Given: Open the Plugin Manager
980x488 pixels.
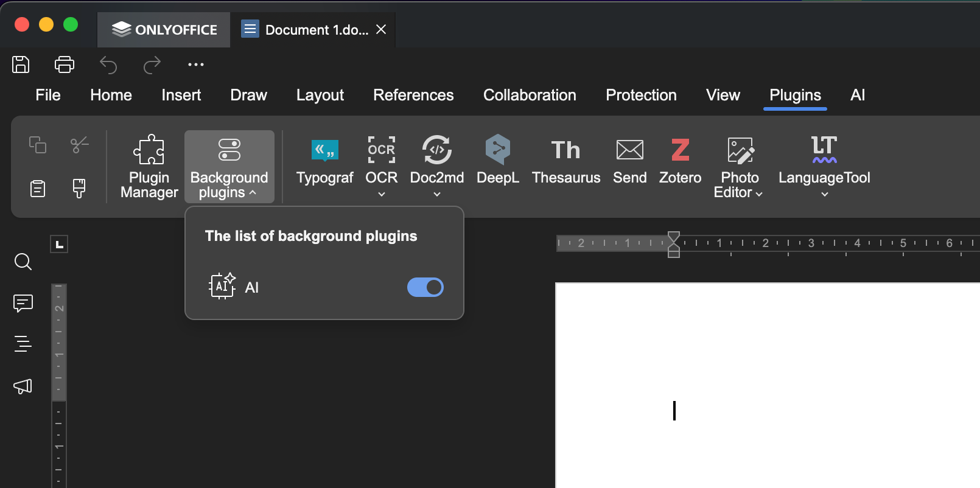Looking at the screenshot, I should click(x=149, y=166).
